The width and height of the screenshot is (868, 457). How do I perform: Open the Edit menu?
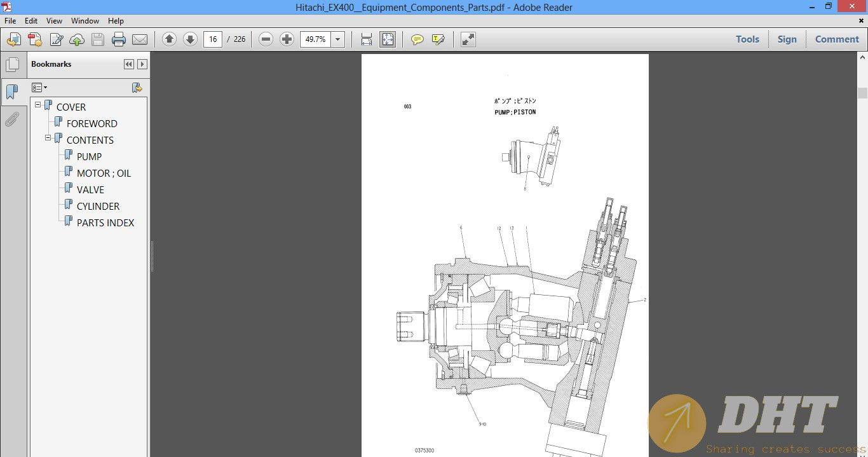pos(31,21)
